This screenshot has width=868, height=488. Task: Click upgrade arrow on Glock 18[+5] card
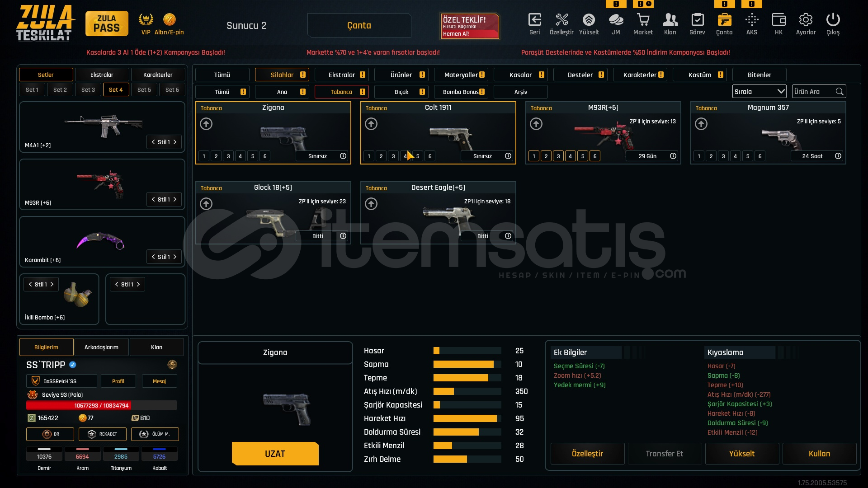coord(206,204)
